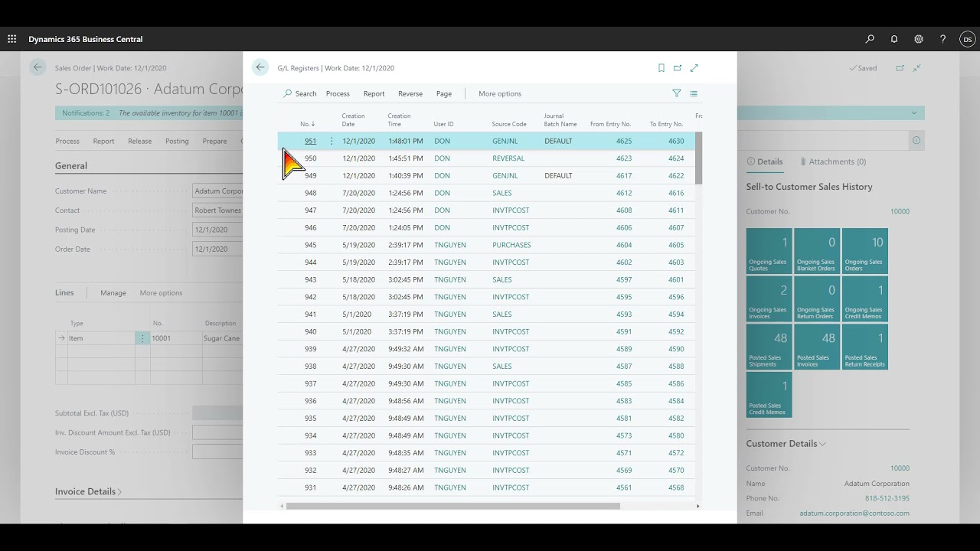Go back from G/L Registers page
This screenshot has width=980, height=551.
260,67
